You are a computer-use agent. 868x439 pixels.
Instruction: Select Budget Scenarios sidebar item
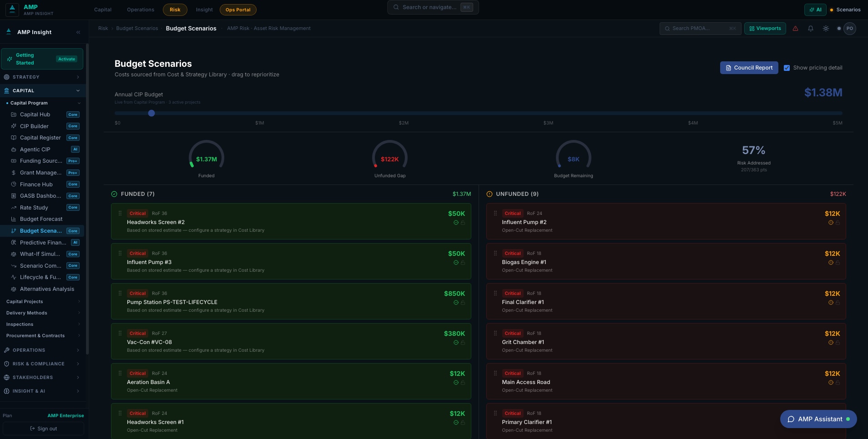coord(42,231)
